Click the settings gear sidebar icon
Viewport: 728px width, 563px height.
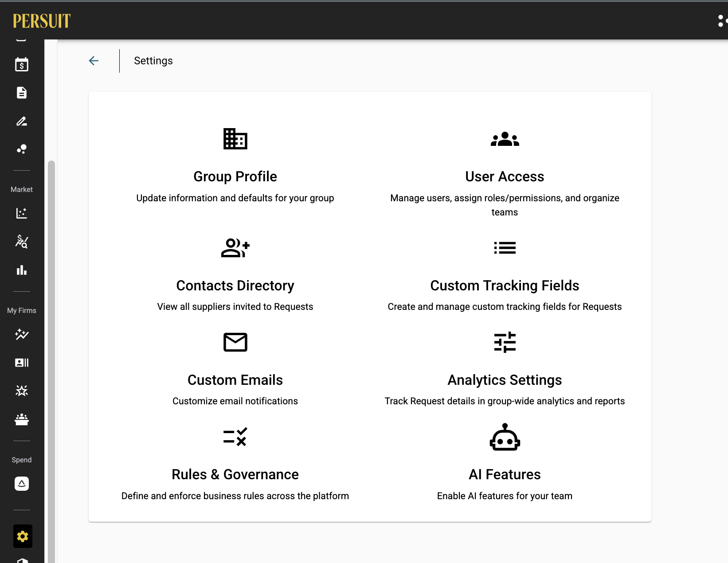[23, 536]
